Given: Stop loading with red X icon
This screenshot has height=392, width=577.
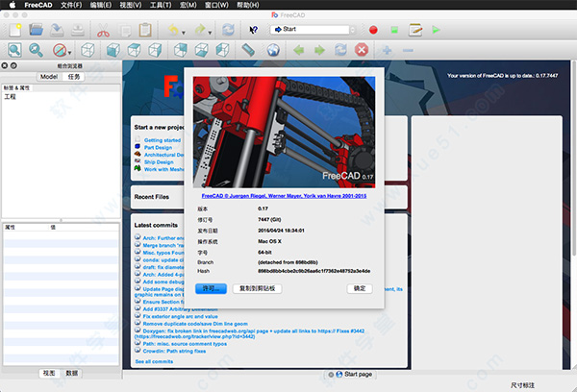Looking at the screenshot, I should [362, 50].
